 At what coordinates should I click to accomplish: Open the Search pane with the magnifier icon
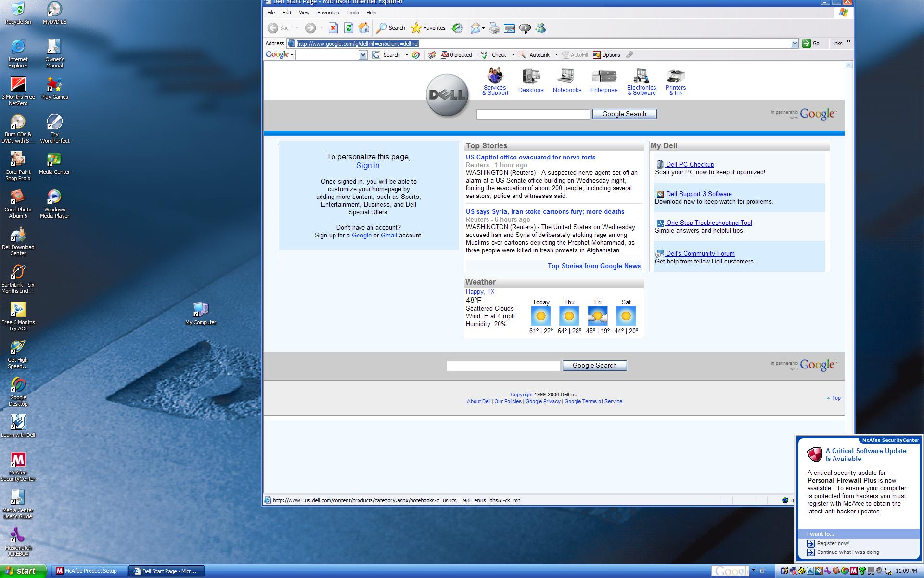coord(390,28)
